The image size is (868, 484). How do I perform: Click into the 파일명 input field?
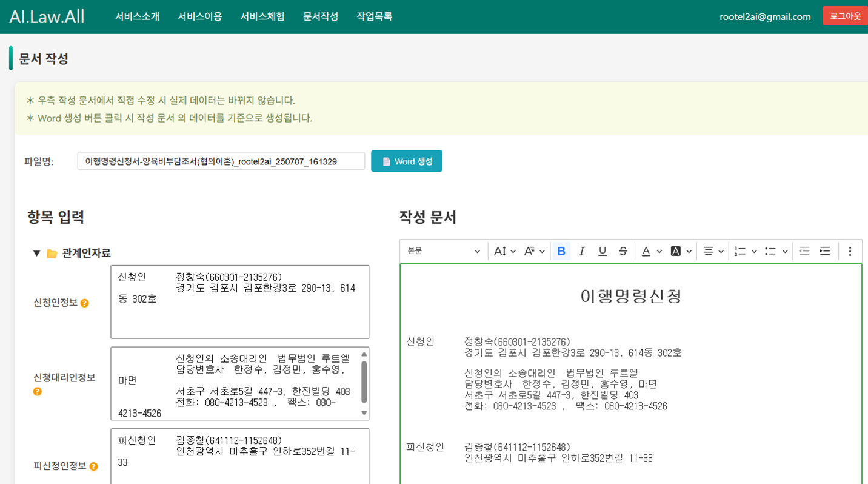[221, 161]
